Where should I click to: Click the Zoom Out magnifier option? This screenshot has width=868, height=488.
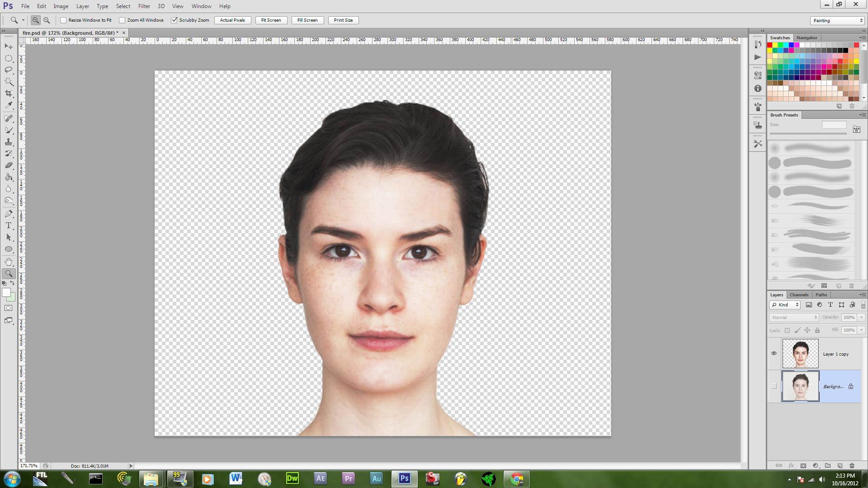[x=47, y=20]
